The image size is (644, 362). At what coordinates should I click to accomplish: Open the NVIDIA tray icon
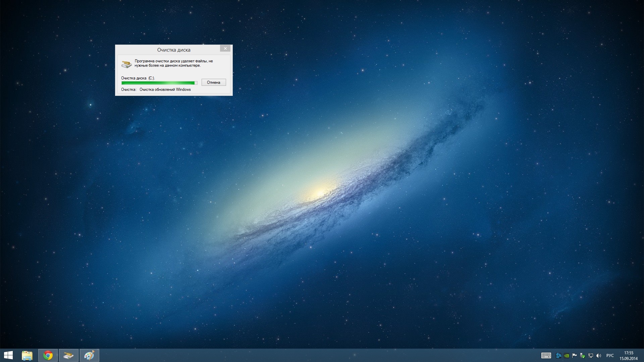click(x=567, y=356)
